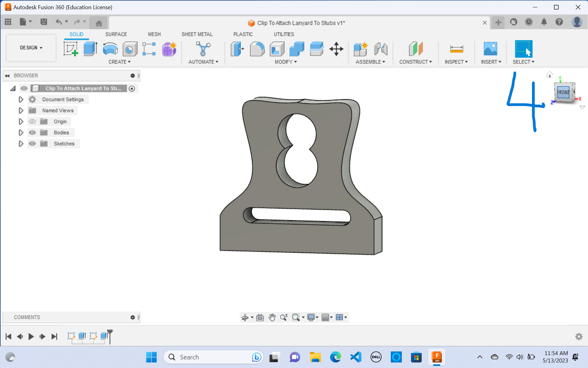
Task: Switch to the SURFACE tab
Action: pos(116,34)
